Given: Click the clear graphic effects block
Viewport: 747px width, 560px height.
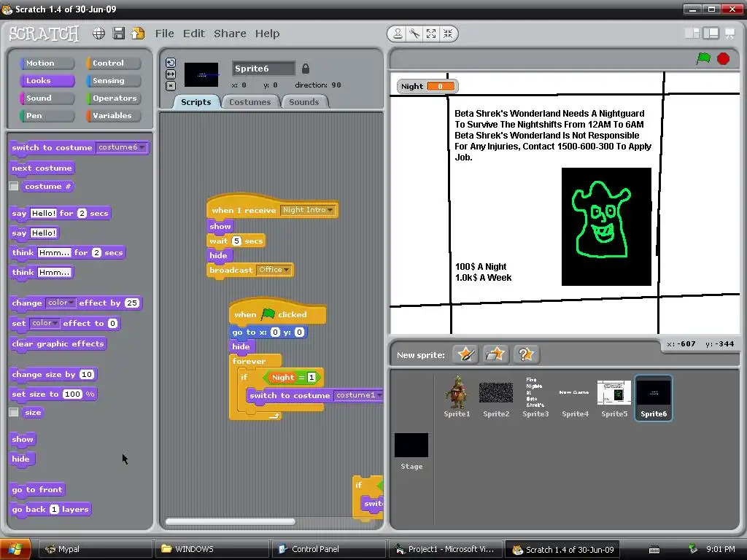Looking at the screenshot, I should point(58,344).
